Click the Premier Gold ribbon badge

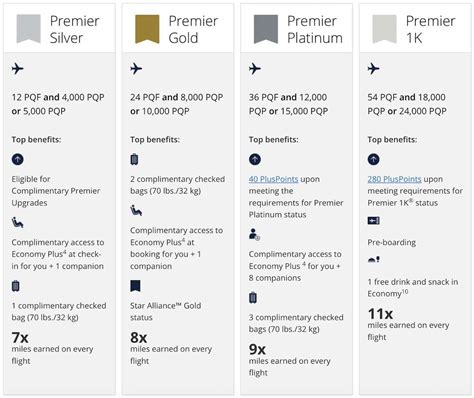(x=147, y=29)
